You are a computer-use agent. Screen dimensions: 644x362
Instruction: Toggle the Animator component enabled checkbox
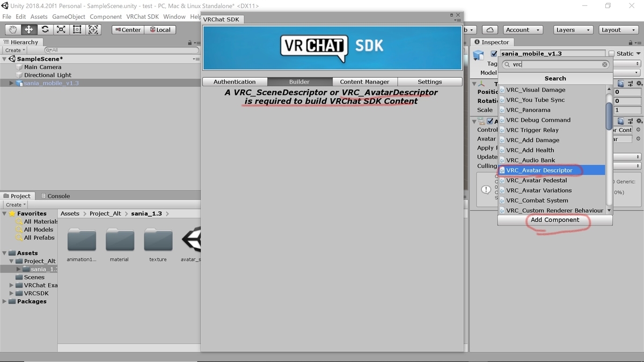[x=489, y=121]
